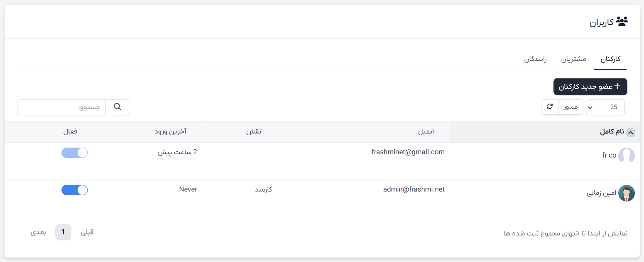This screenshot has height=262, width=644.
Task: Open the 25 rows-per-page dropdown
Action: tap(605, 107)
